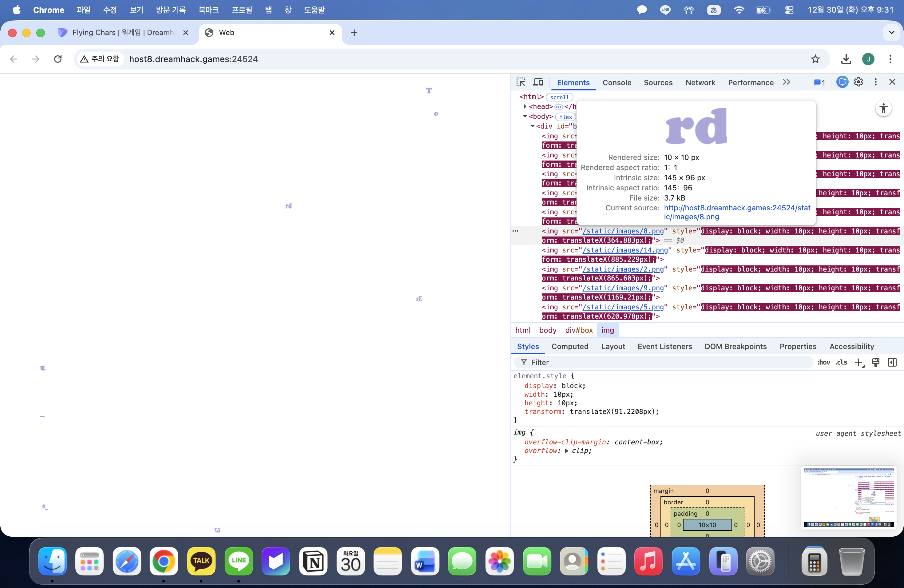
Task: Click the accessibility floating button
Action: pyautogui.click(x=883, y=109)
